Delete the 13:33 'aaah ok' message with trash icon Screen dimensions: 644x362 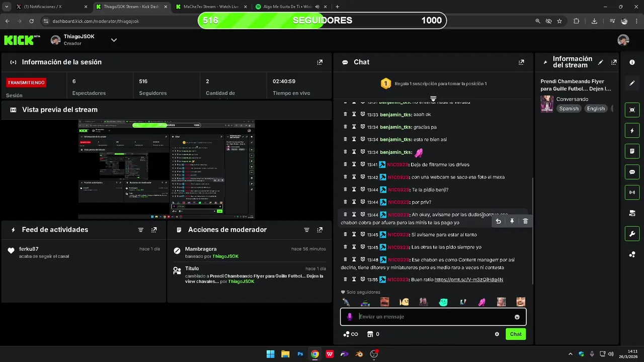(x=345, y=114)
